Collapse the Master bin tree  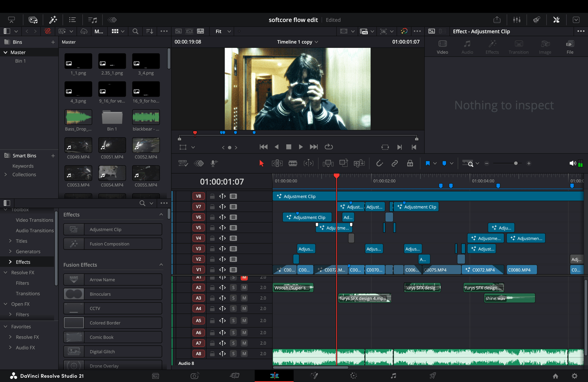5,52
